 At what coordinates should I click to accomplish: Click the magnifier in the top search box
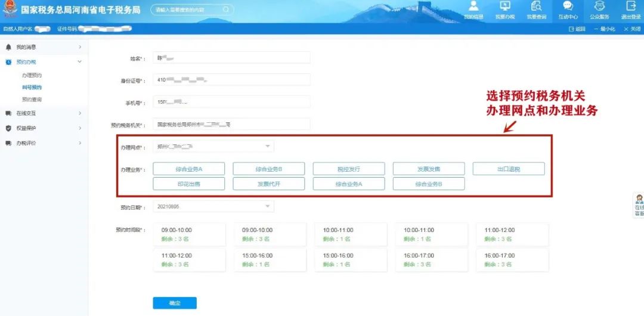pyautogui.click(x=226, y=10)
